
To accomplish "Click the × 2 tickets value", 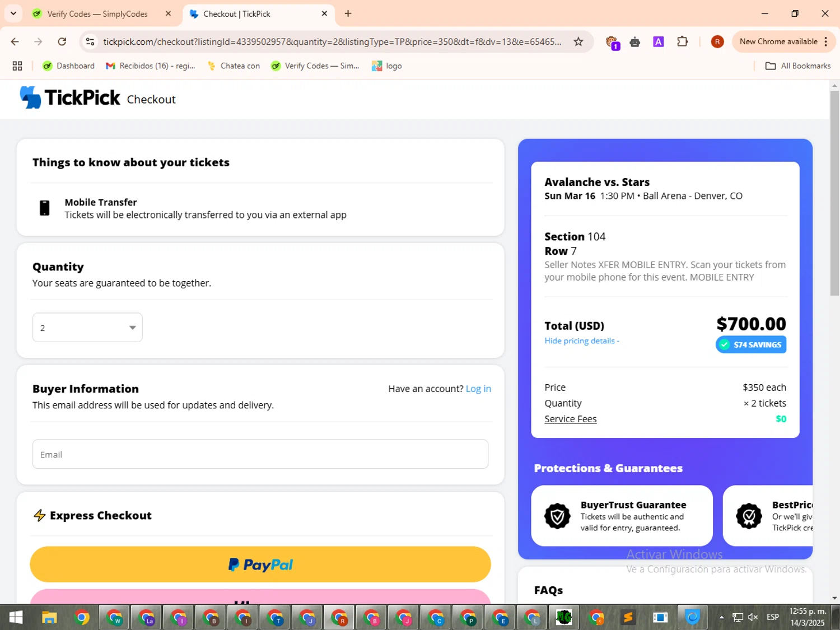I will click(764, 403).
